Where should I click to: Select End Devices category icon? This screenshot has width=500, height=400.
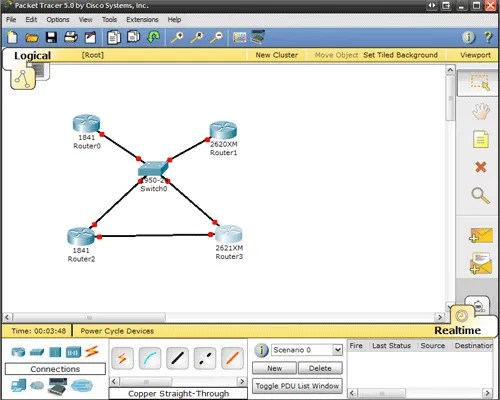coord(18,386)
